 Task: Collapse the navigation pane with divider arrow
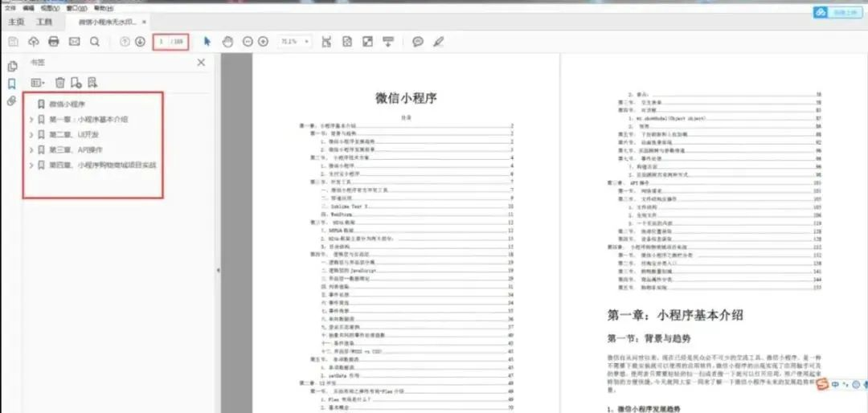[218, 270]
